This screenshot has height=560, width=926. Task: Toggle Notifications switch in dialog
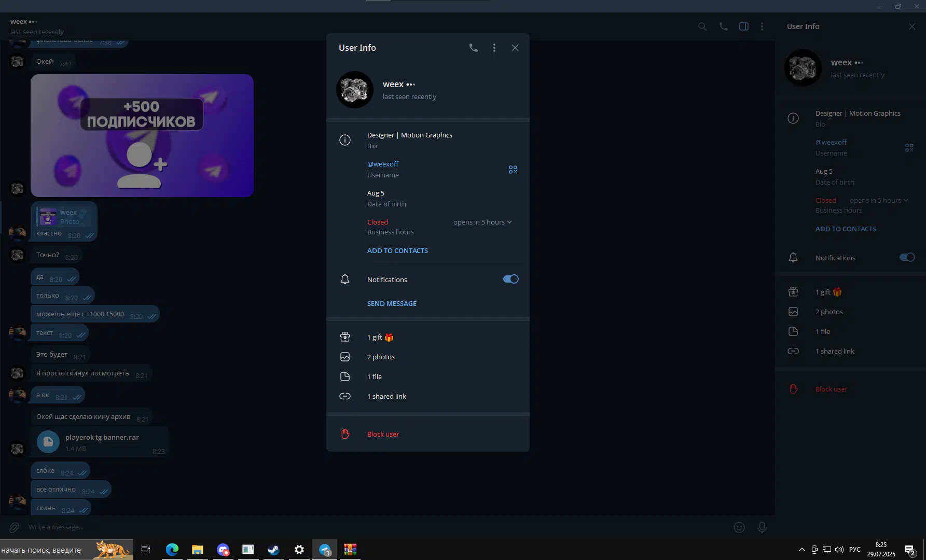pyautogui.click(x=510, y=279)
